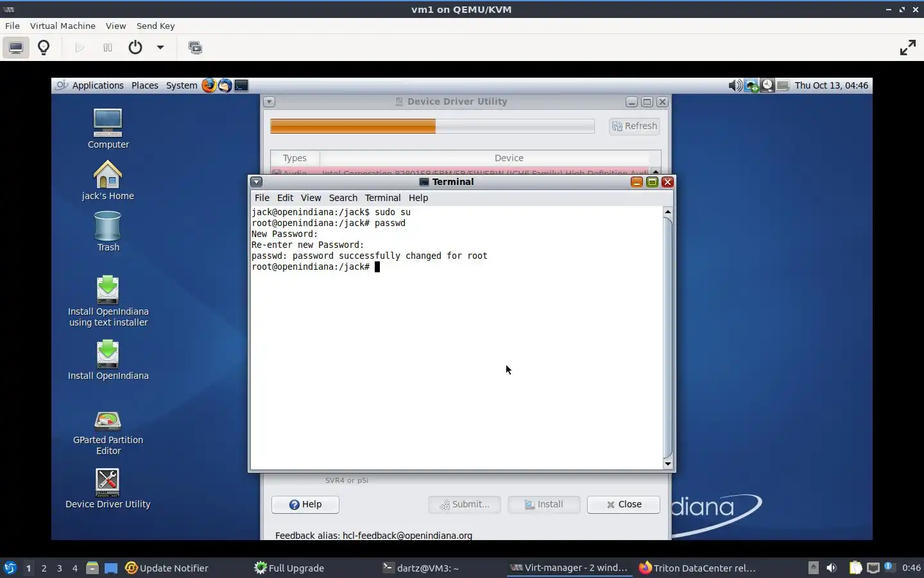This screenshot has width=924, height=578.
Task: Click the Time Slider clock tray icon
Action: coord(767,85)
